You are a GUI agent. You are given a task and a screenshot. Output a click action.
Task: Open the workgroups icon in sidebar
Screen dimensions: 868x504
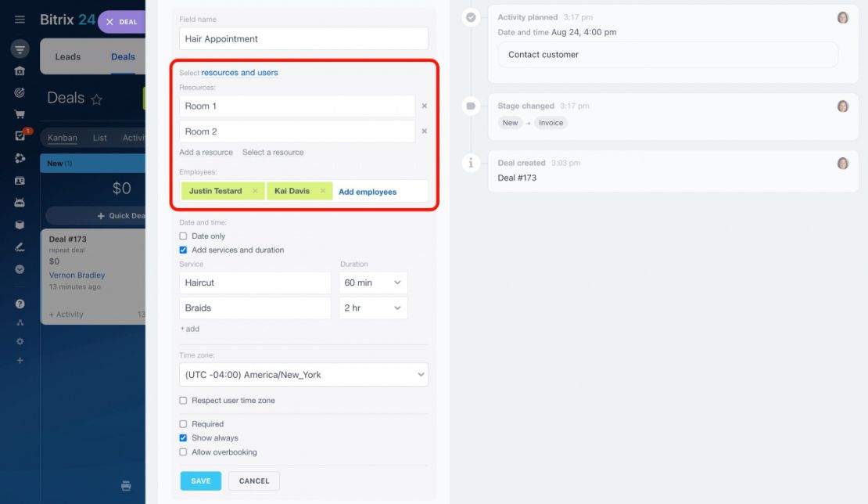tap(20, 158)
